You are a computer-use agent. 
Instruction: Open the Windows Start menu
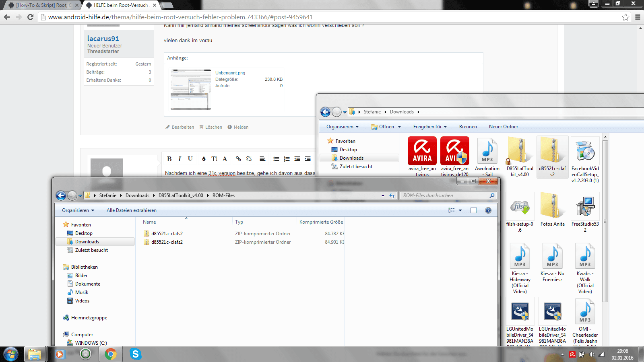pyautogui.click(x=11, y=354)
